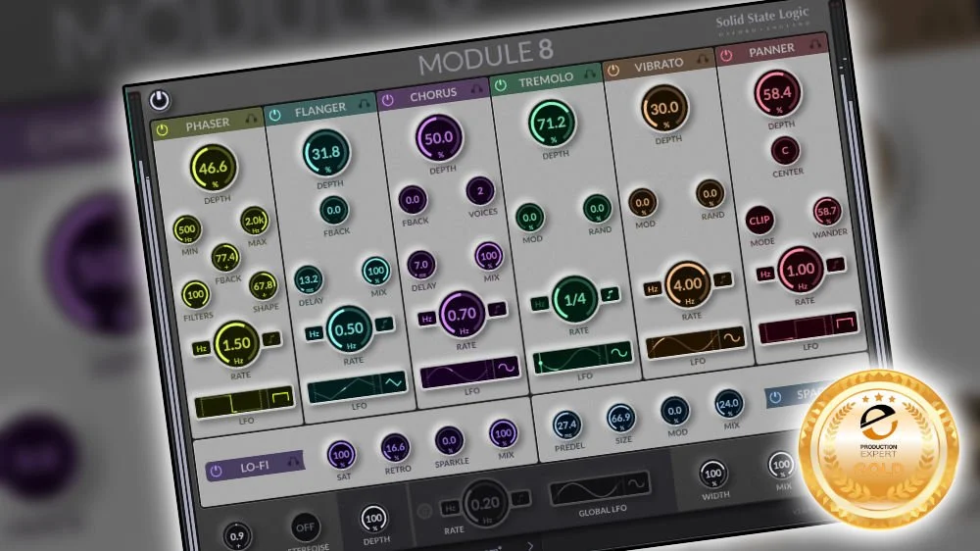This screenshot has width=980, height=551.
Task: Click the Width knob showing 100
Action: coord(713,474)
